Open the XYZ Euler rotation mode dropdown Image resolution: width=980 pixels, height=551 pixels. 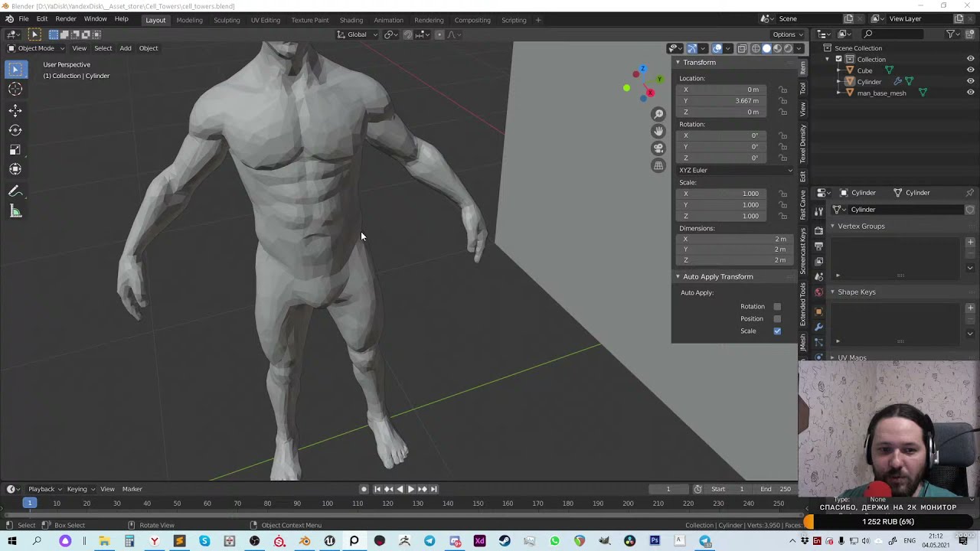[x=735, y=171]
